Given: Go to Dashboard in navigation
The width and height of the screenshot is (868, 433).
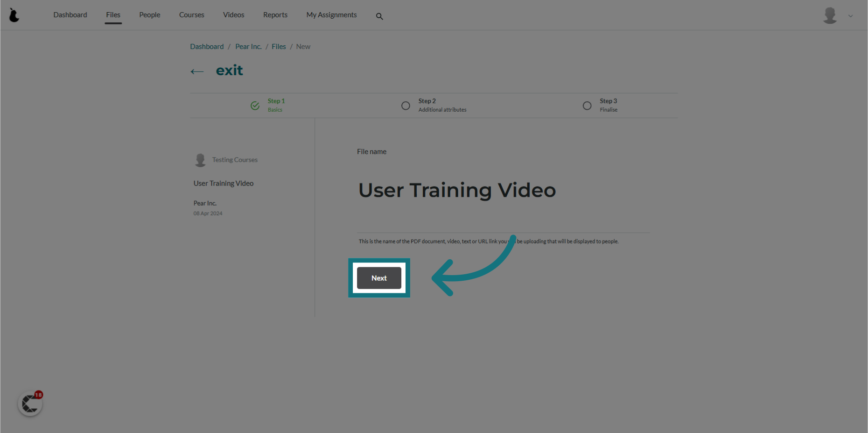Looking at the screenshot, I should [x=70, y=15].
